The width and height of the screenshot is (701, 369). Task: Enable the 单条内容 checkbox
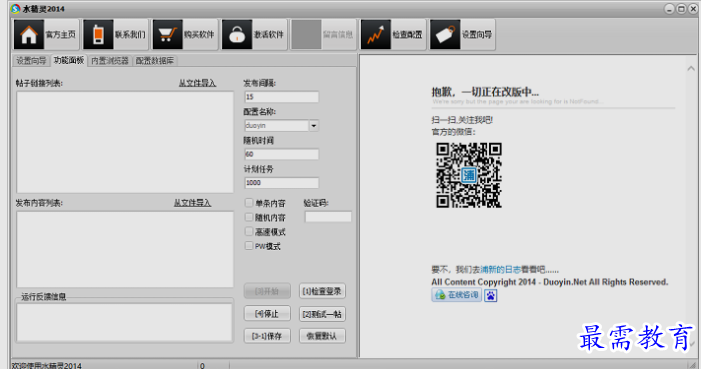(249, 203)
